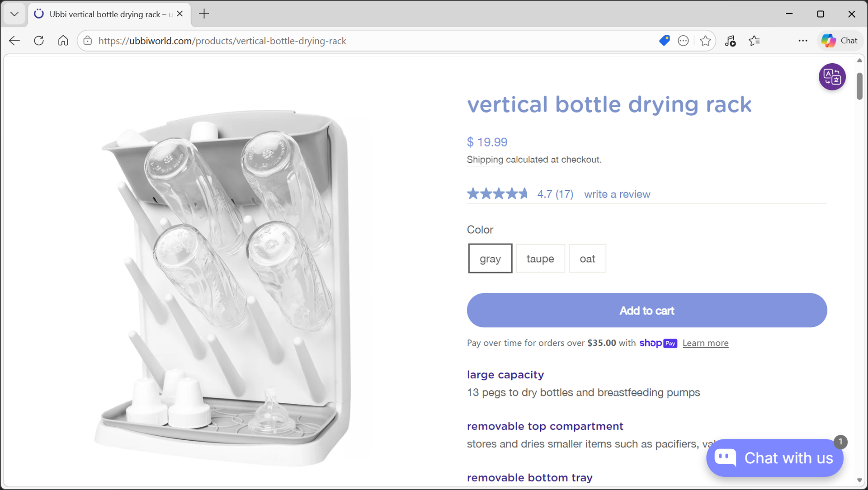The width and height of the screenshot is (868, 490).
Task: Select the gray color option
Action: (x=490, y=259)
